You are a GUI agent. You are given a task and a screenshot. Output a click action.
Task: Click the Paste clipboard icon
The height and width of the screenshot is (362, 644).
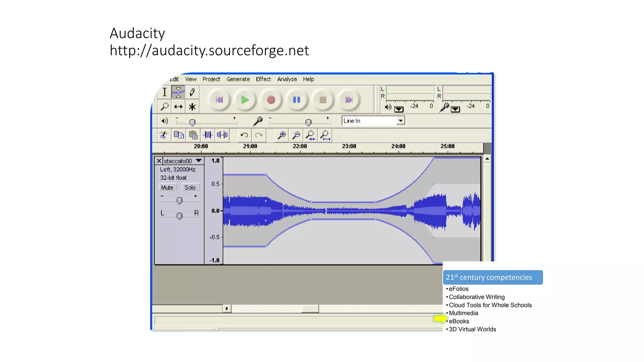[x=193, y=135]
